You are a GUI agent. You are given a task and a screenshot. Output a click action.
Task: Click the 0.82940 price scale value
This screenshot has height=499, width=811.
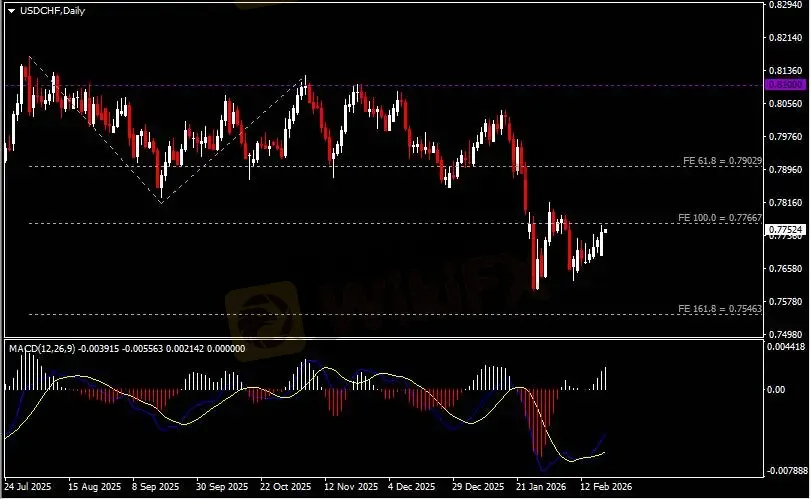(784, 5)
